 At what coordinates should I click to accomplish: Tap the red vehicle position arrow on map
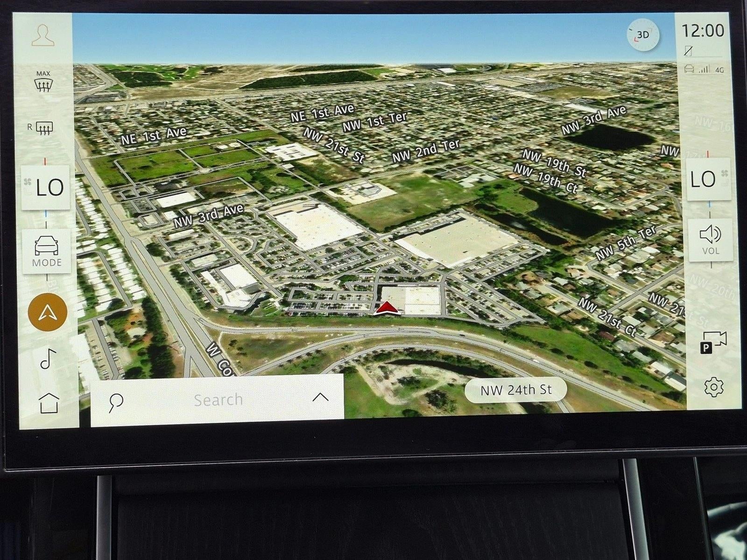(x=386, y=308)
